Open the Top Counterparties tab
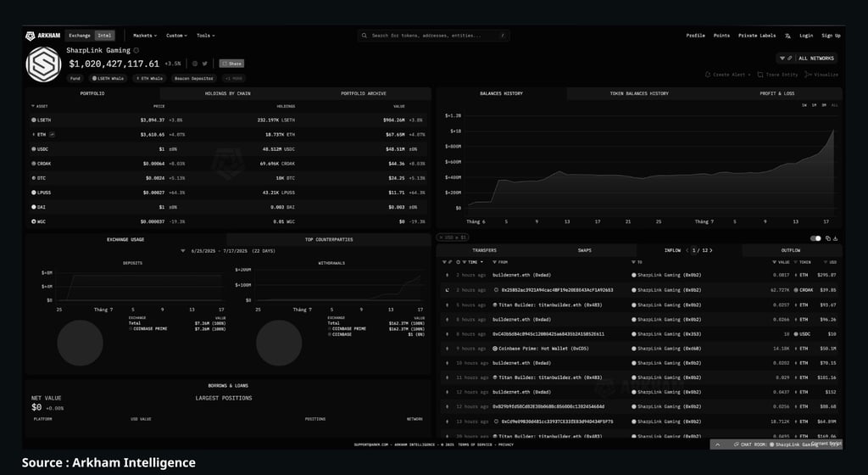The image size is (868, 475). tap(329, 240)
